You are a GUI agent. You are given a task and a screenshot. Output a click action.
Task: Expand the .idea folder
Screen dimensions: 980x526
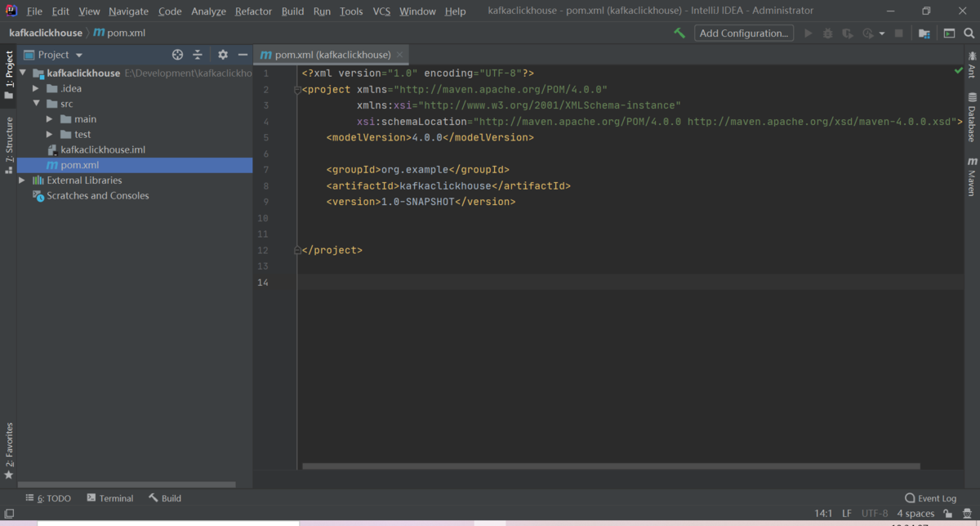(x=36, y=88)
